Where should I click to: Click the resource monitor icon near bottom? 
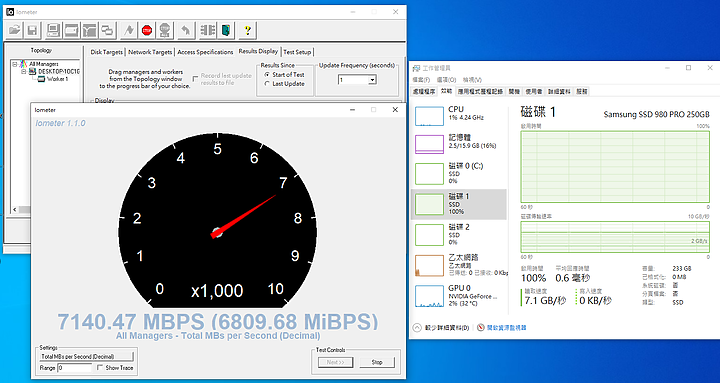(x=481, y=328)
